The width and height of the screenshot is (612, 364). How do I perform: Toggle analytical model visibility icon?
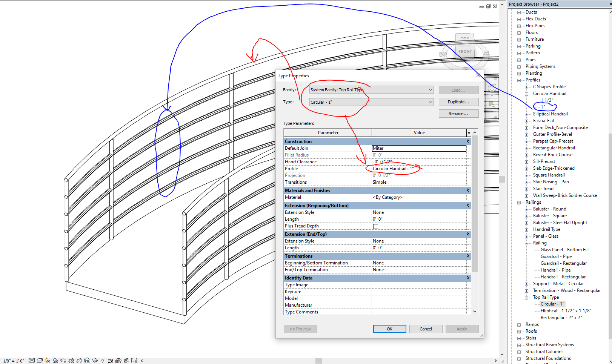click(x=118, y=361)
